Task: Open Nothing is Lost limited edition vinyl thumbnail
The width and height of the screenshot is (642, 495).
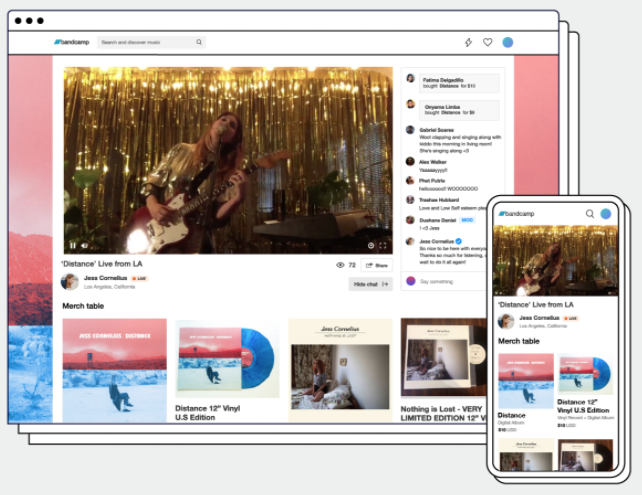Action: [443, 357]
